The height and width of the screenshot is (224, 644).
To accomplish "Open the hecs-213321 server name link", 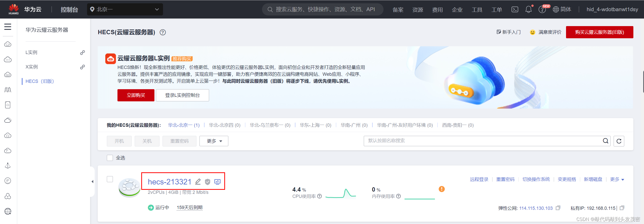I will [x=170, y=182].
